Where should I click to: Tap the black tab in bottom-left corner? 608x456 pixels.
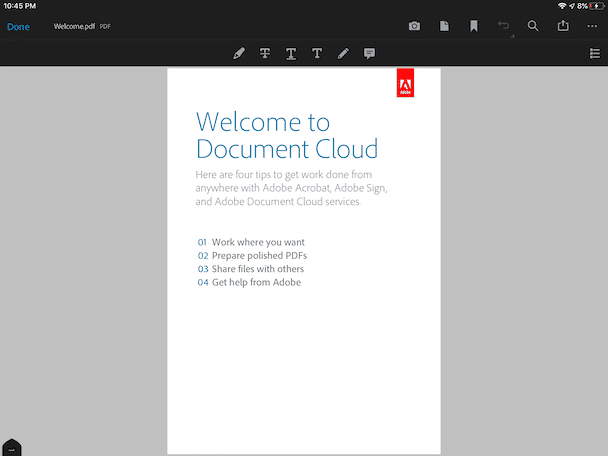pos(12,447)
